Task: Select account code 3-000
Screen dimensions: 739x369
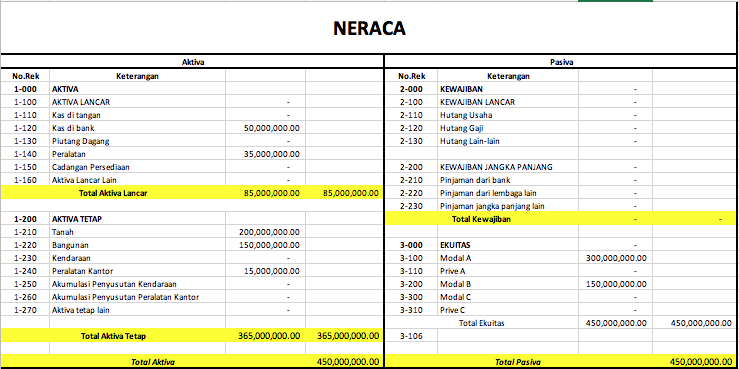Action: point(410,245)
